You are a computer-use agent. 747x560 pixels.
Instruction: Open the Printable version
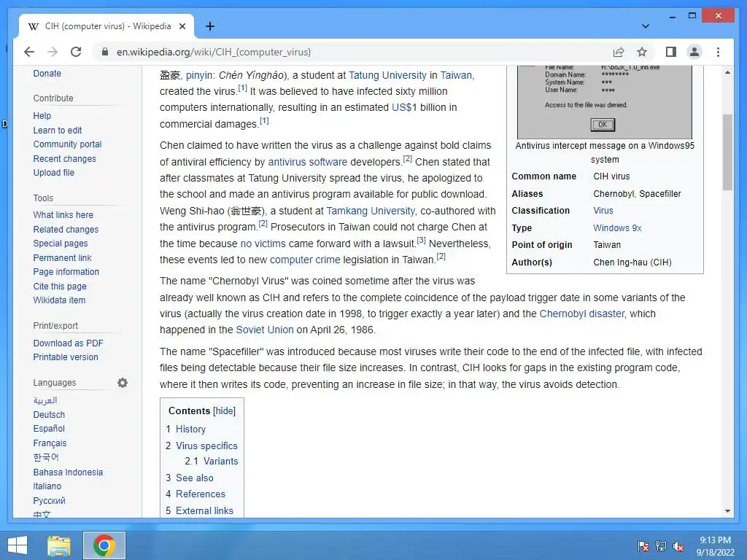[65, 357]
